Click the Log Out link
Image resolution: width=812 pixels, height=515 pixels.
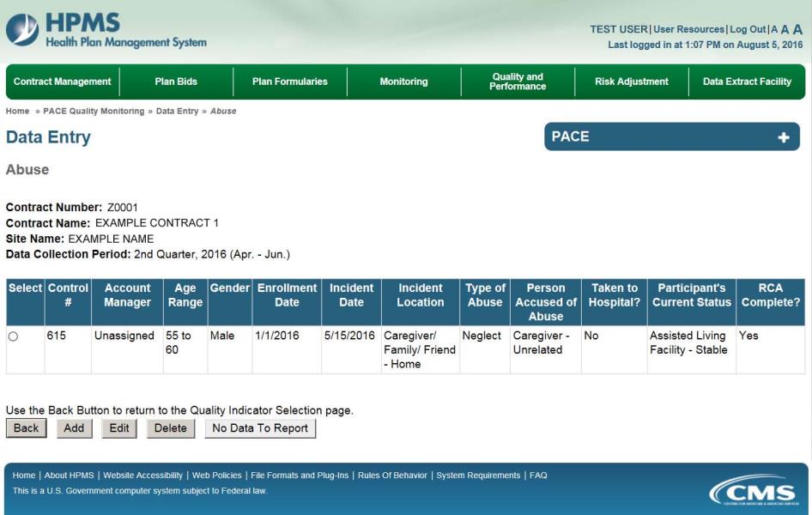(748, 29)
